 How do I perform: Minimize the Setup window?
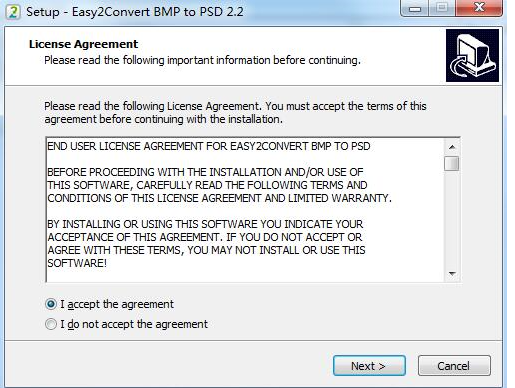pyautogui.click(x=415, y=8)
